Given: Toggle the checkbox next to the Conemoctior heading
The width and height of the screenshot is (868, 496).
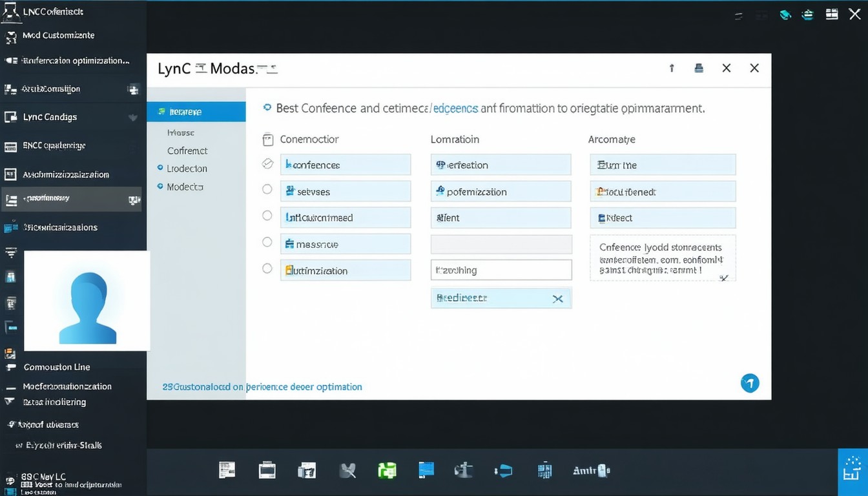Looking at the screenshot, I should click(269, 139).
